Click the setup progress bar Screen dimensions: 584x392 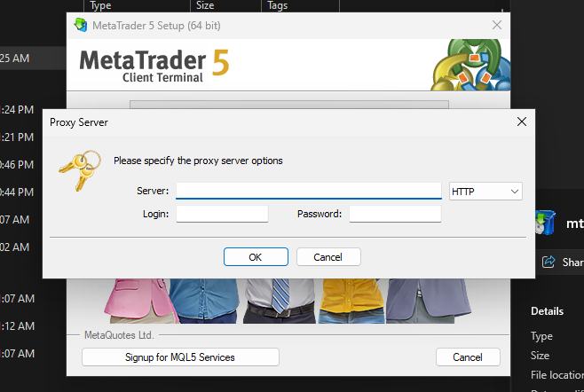click(289, 105)
